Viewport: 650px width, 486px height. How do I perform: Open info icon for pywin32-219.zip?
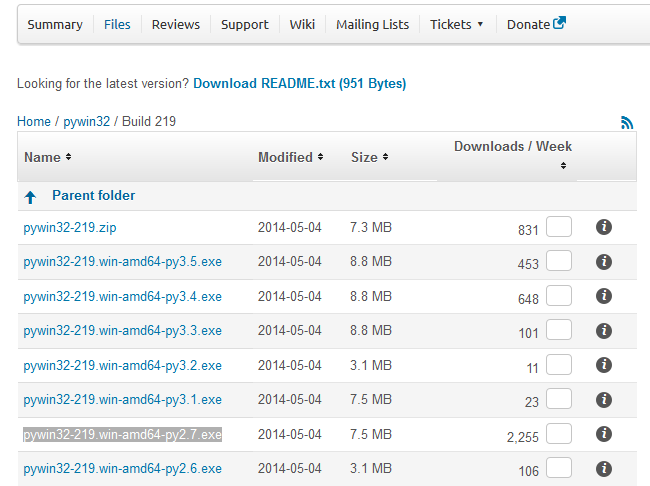(604, 227)
